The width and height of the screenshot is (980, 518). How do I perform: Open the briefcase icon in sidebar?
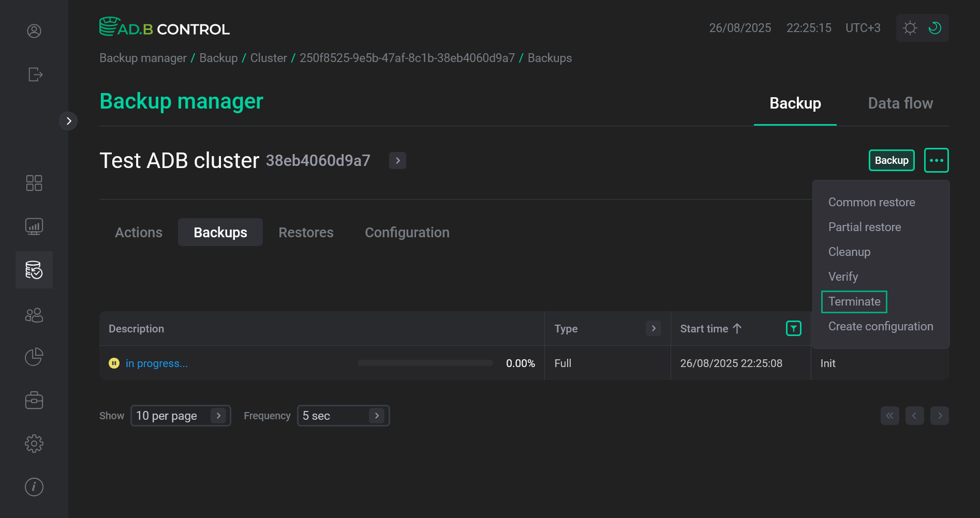tap(34, 400)
